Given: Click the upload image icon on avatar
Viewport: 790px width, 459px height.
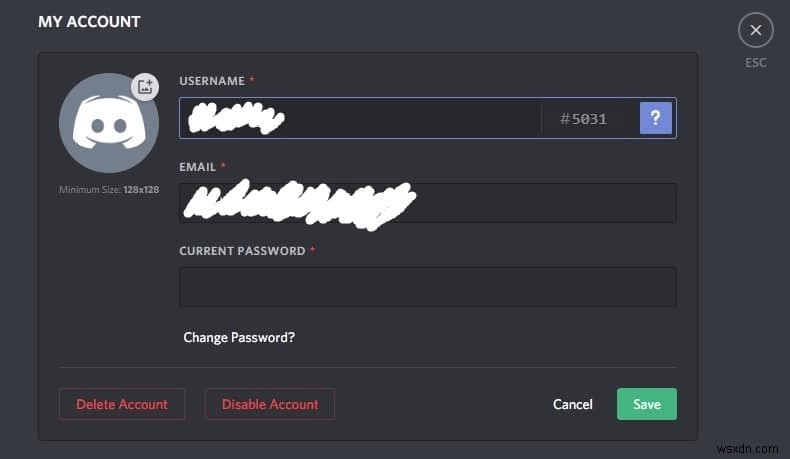Looking at the screenshot, I should pyautogui.click(x=146, y=86).
